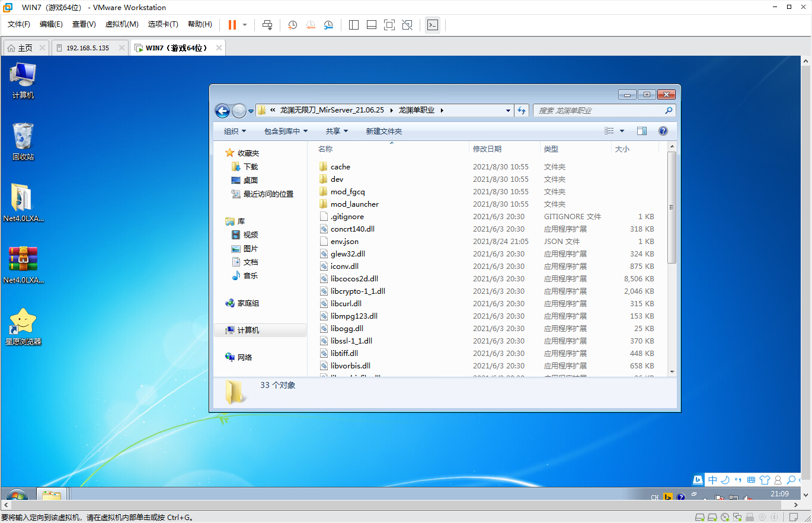Open the 查看(V) menu
This screenshot has height=523, width=812.
[84, 24]
